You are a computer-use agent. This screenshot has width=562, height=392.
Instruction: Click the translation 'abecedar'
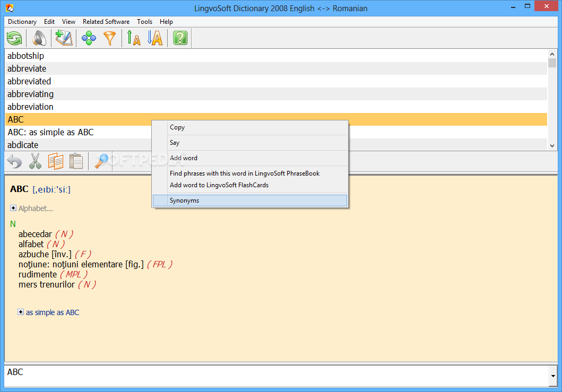(35, 234)
